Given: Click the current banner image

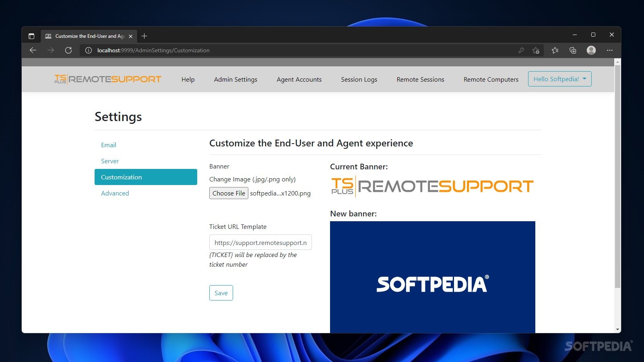Looking at the screenshot, I should point(432,186).
